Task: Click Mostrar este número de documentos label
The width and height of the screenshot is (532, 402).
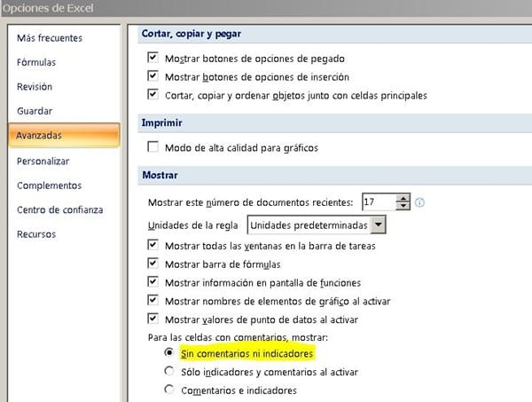Action: click(250, 202)
